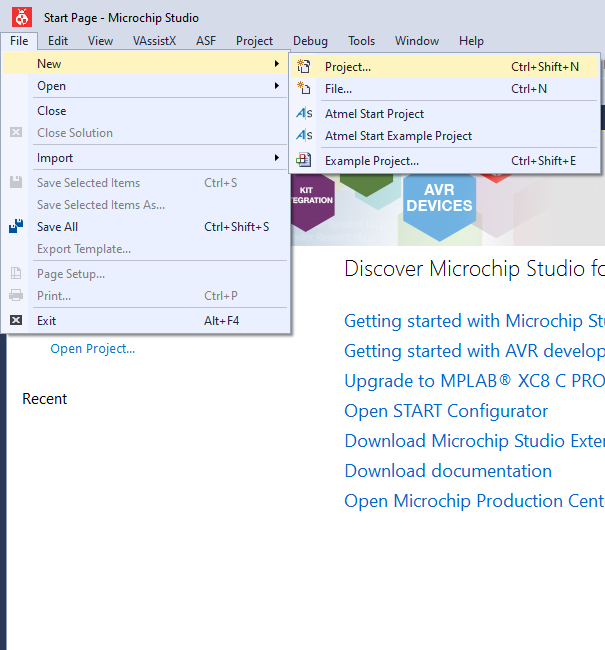The image size is (605, 650).
Task: Choose Close in the File menu
Action: [145, 110]
